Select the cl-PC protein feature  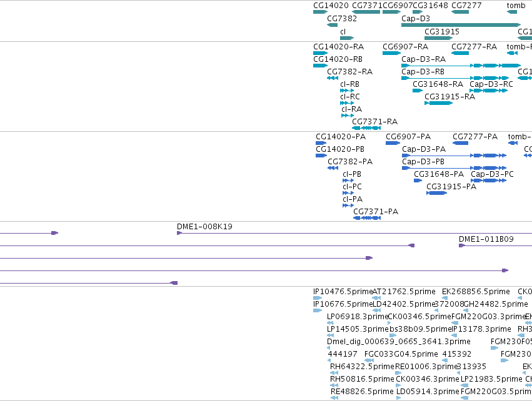coord(348,193)
